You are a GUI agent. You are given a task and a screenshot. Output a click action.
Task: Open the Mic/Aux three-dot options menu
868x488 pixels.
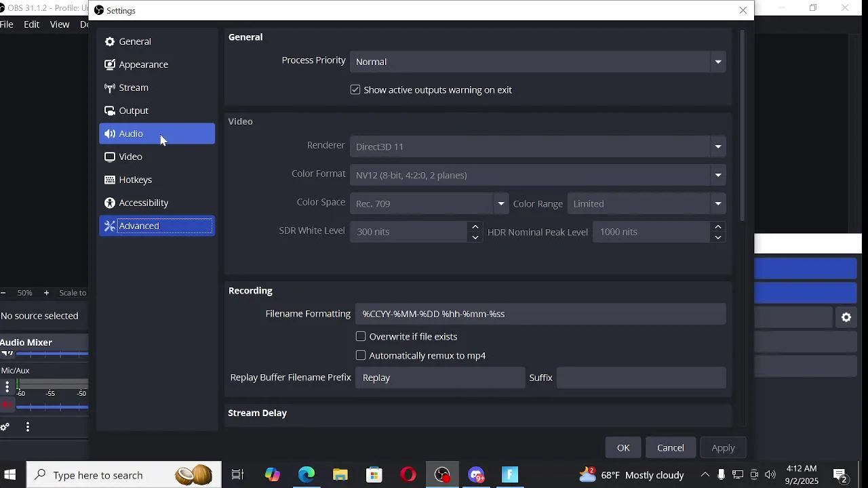coord(7,387)
